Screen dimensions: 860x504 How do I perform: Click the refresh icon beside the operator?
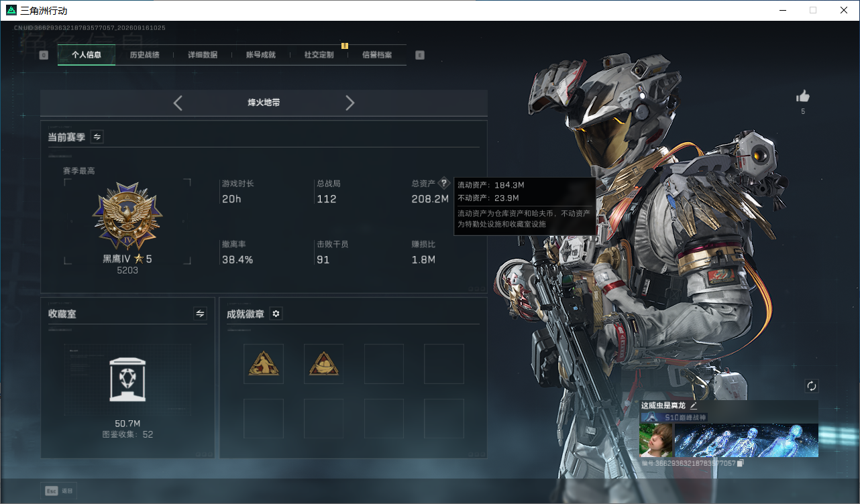(812, 386)
